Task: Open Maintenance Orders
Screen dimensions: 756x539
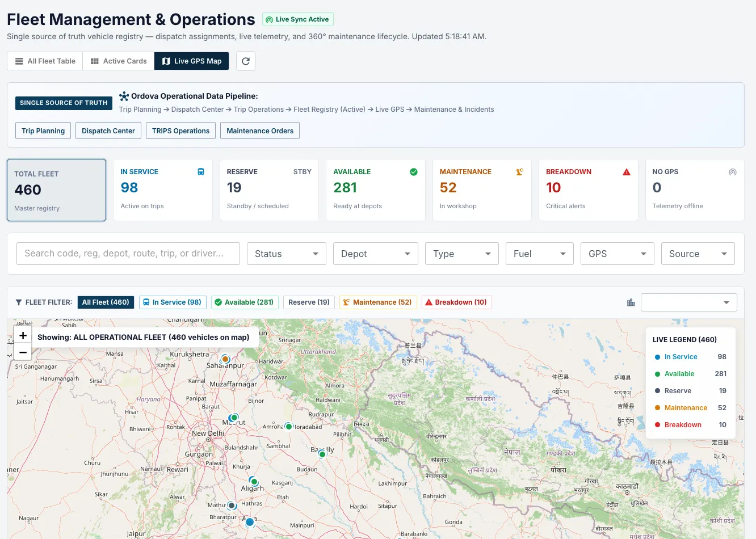Action: [x=260, y=130]
